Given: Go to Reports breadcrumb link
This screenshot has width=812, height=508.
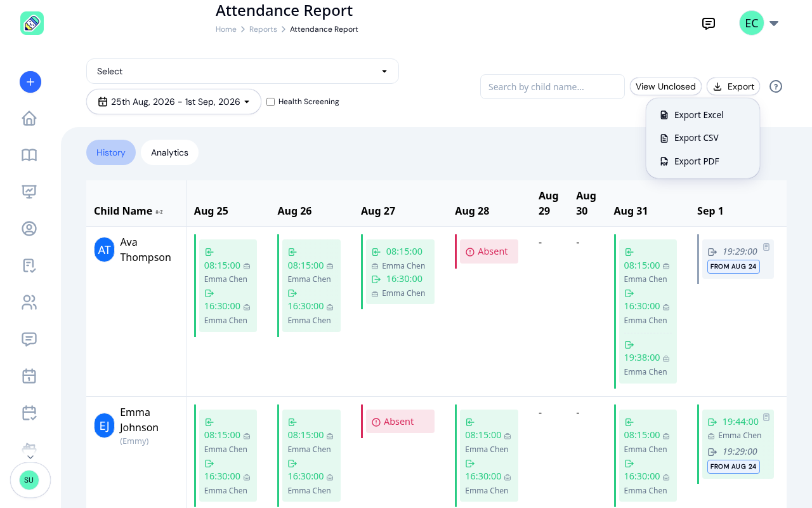Looking at the screenshot, I should (x=263, y=29).
